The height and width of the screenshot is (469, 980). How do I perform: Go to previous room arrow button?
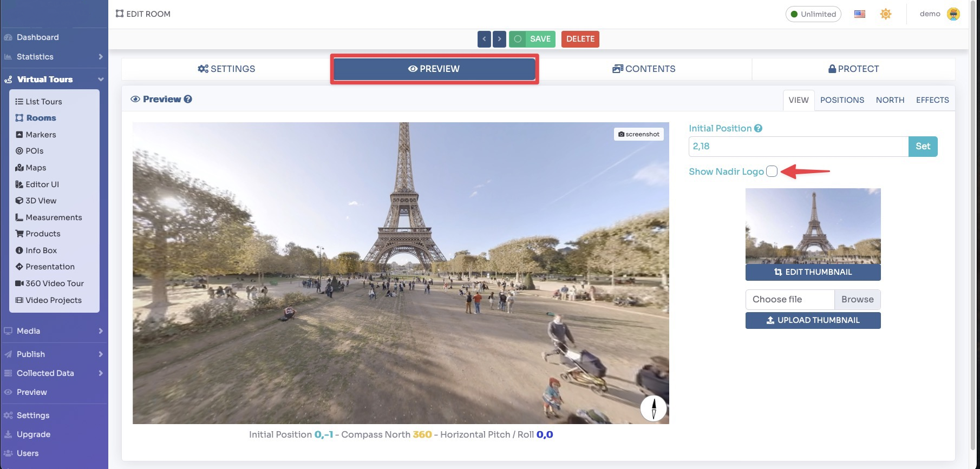pyautogui.click(x=484, y=39)
